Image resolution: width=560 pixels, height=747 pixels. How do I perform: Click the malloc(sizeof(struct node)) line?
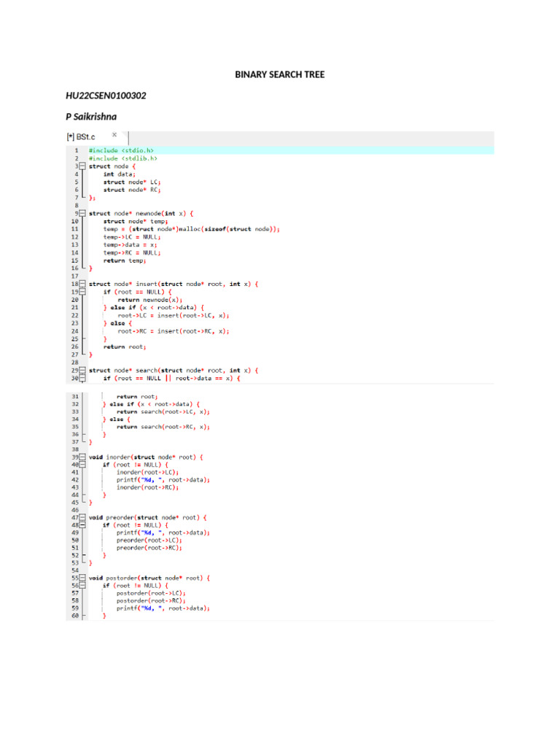(x=192, y=229)
